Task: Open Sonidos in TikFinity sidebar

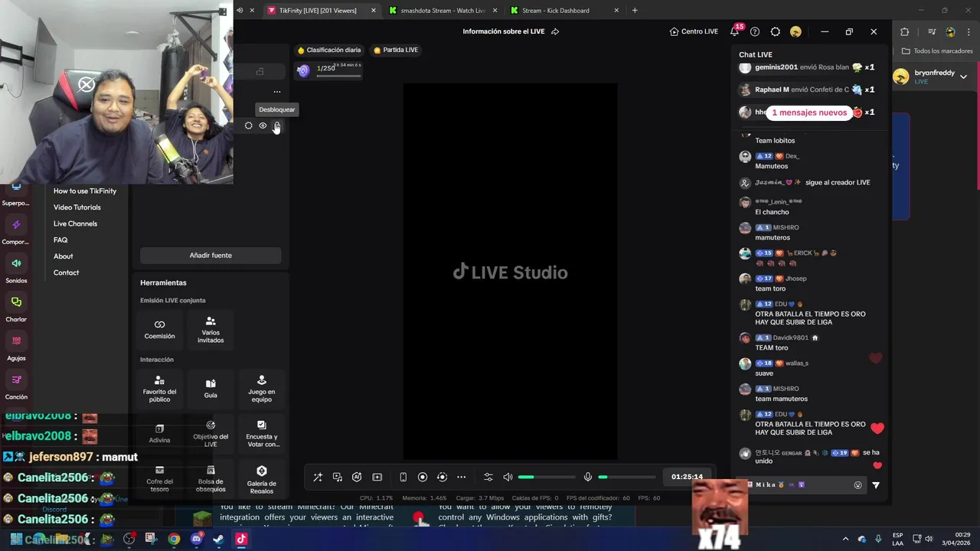Action: click(16, 270)
